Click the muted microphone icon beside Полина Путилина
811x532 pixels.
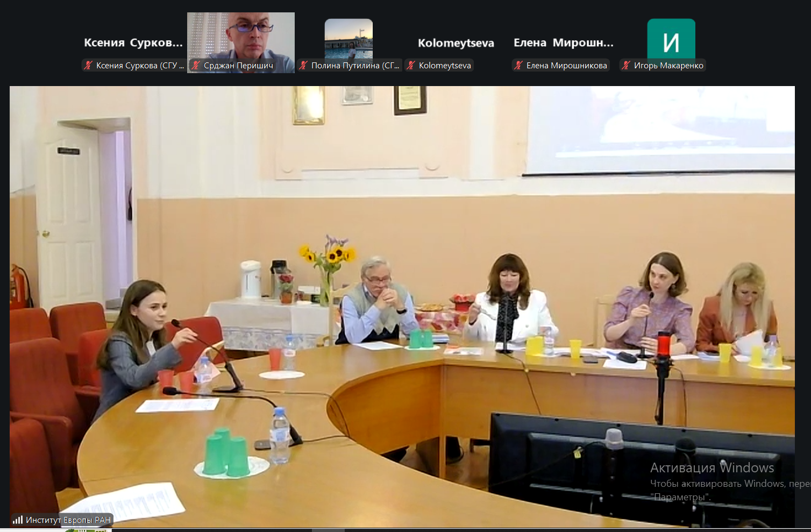click(x=304, y=66)
